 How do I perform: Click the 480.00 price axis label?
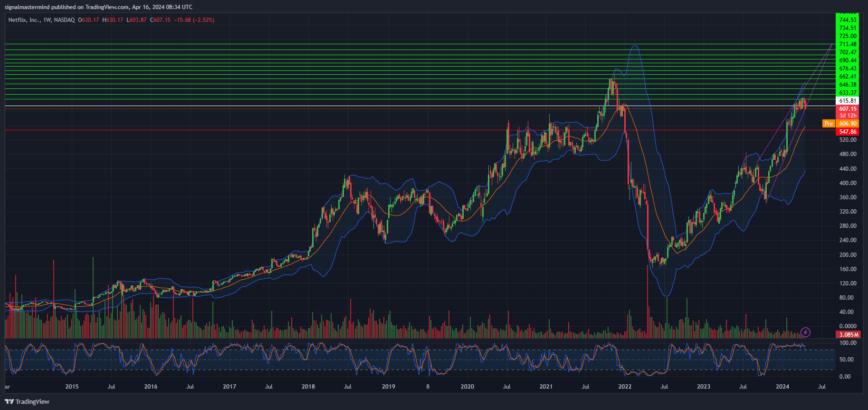[848, 154]
